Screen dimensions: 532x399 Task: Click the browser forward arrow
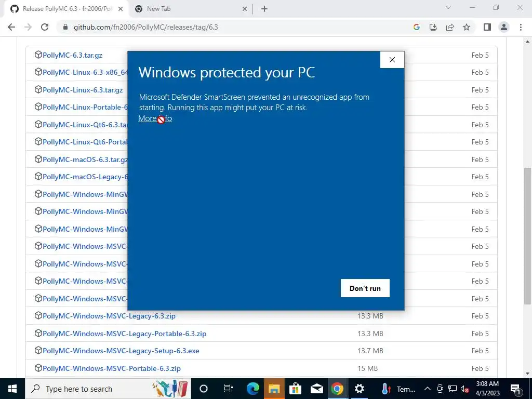tap(28, 27)
